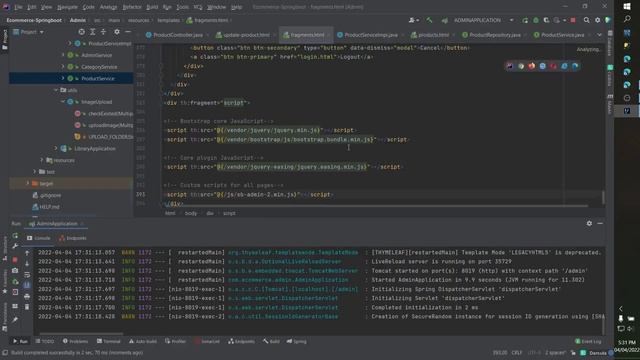This screenshot has width=640, height=360.
Task: Click collapse all icon in Project panel
Action: (103, 32)
